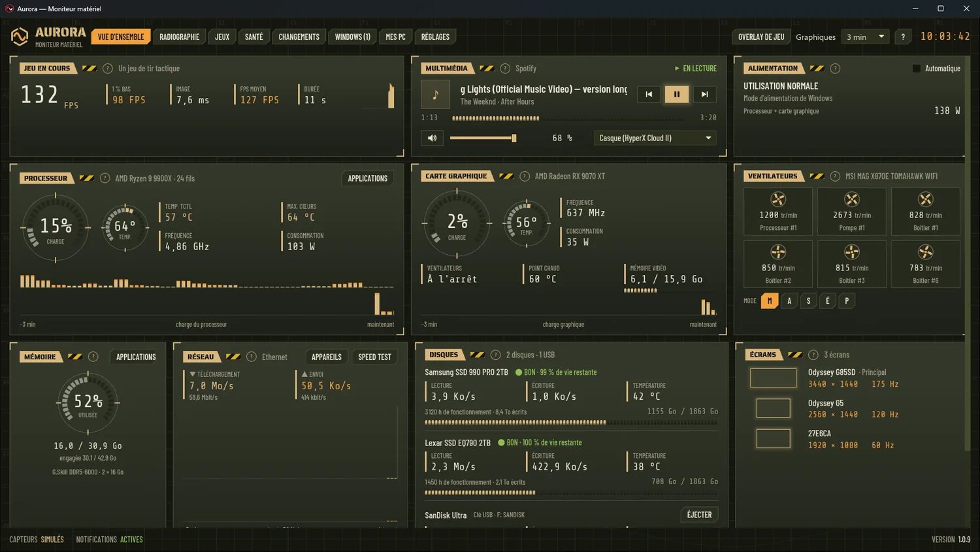Adjust the volume slider handle
This screenshot has height=552, width=980.
coord(514,138)
